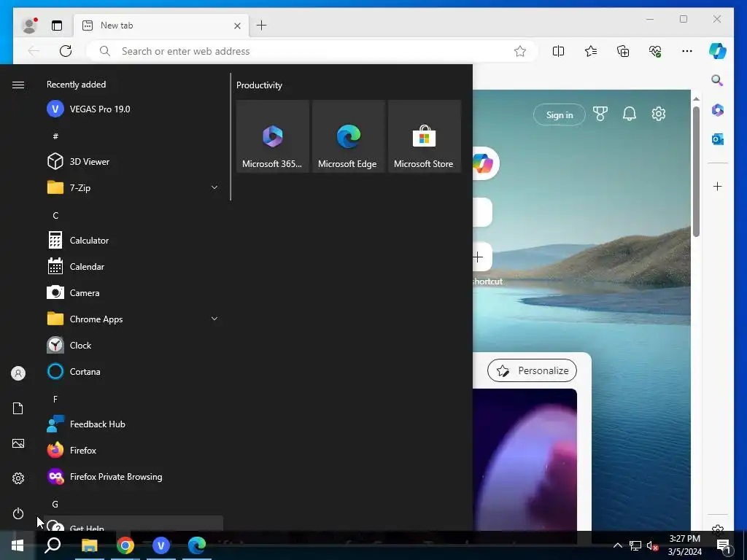Open Feedback Hub
The width and height of the screenshot is (747, 560).
[x=133, y=424]
